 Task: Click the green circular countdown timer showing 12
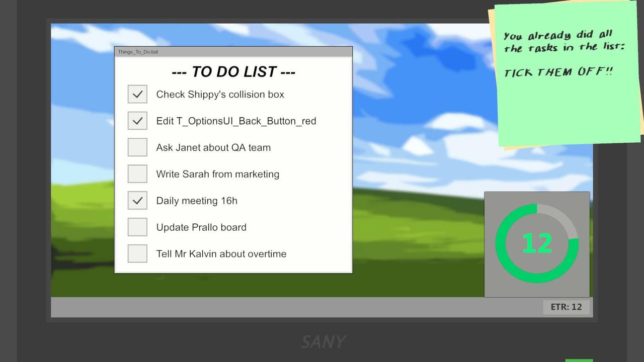(537, 243)
